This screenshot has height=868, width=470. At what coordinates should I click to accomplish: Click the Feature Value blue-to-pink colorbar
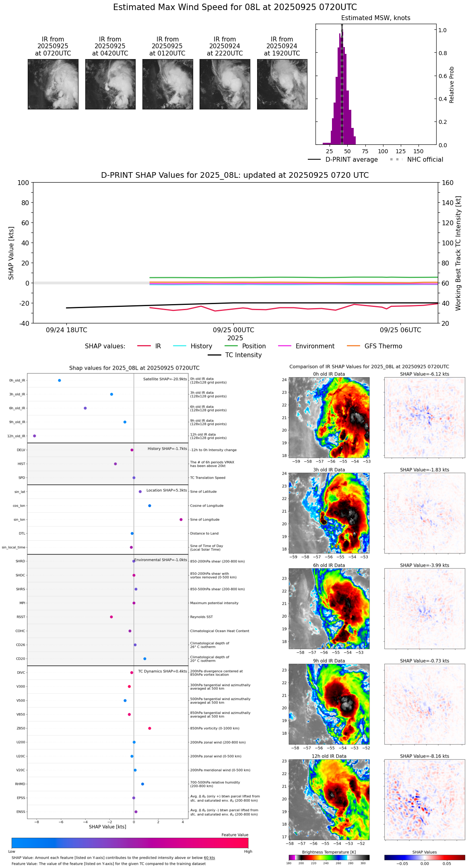[x=130, y=843]
